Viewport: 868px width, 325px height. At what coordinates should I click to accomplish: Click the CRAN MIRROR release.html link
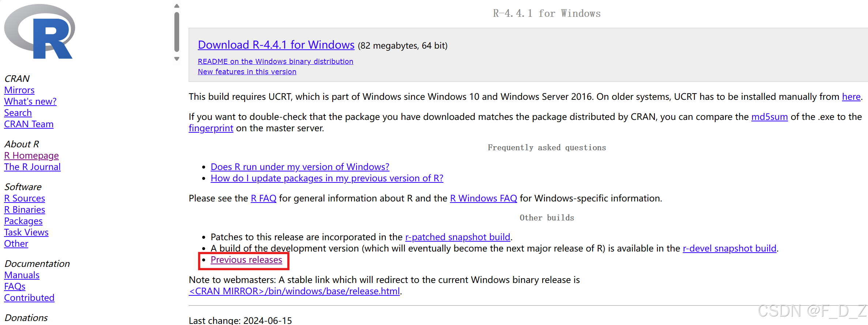(294, 291)
